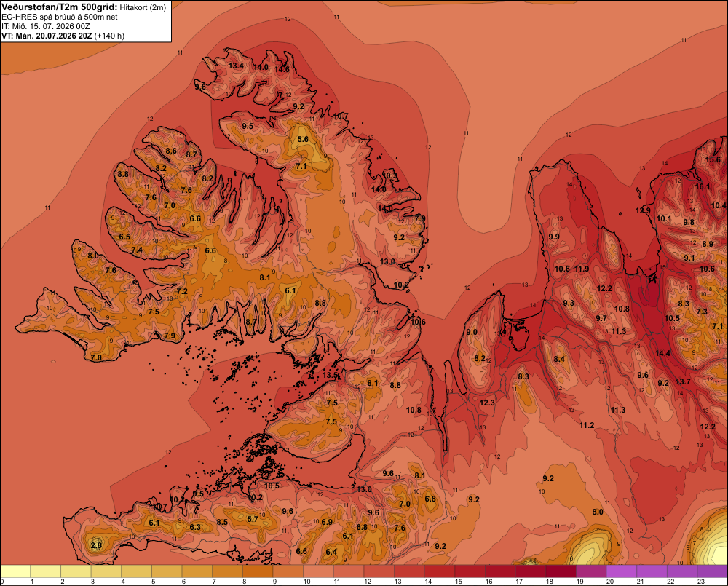Click the '9.3' temperature value
728x586 pixels.
[569, 303]
